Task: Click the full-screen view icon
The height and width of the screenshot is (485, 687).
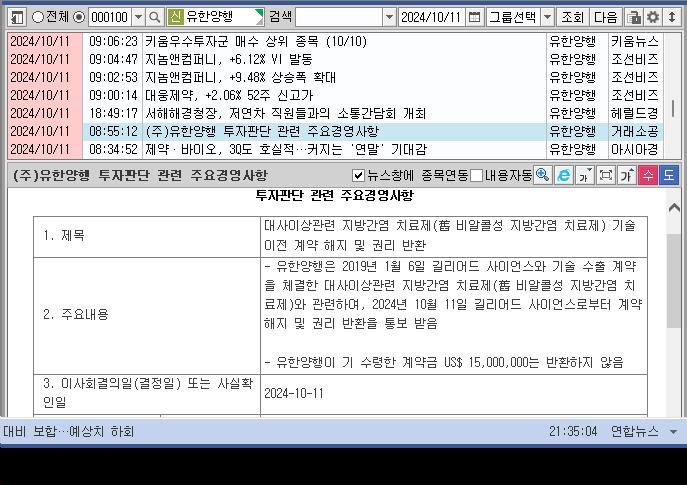Action: tap(606, 175)
